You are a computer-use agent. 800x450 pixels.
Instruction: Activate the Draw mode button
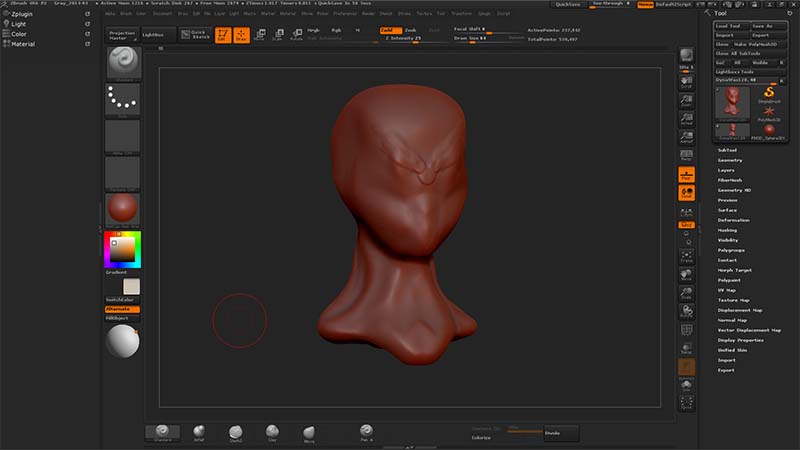pos(241,35)
